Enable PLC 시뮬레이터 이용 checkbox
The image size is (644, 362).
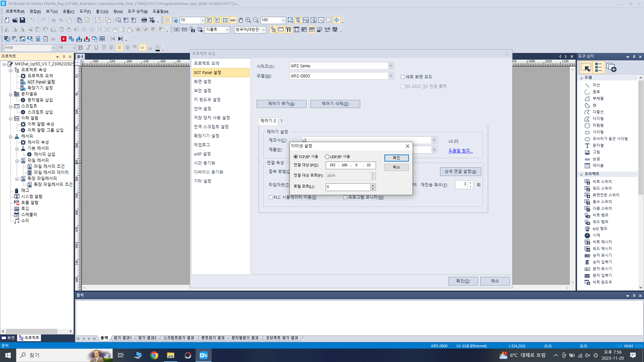pyautogui.click(x=271, y=197)
